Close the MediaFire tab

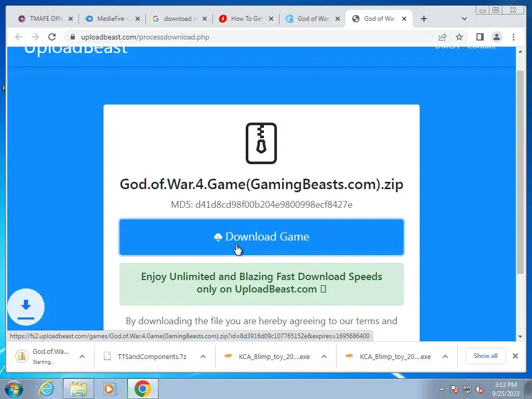[x=137, y=19]
